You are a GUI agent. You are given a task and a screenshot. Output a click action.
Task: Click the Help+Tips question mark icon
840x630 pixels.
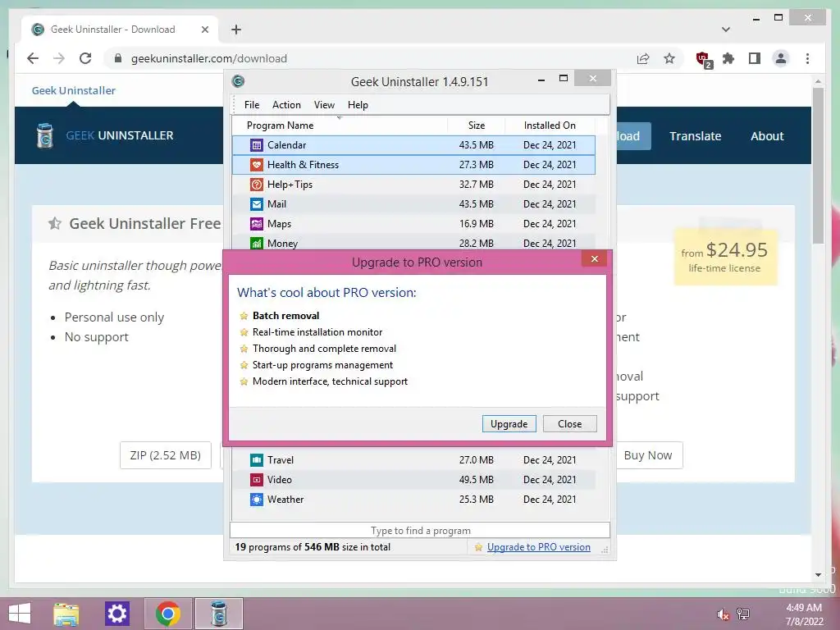click(257, 185)
